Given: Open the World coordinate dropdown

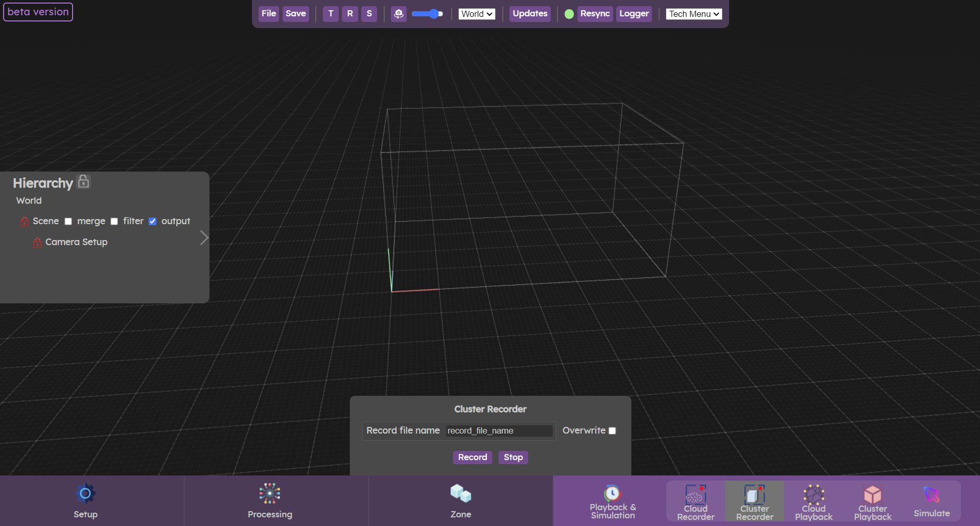Looking at the screenshot, I should 477,14.
